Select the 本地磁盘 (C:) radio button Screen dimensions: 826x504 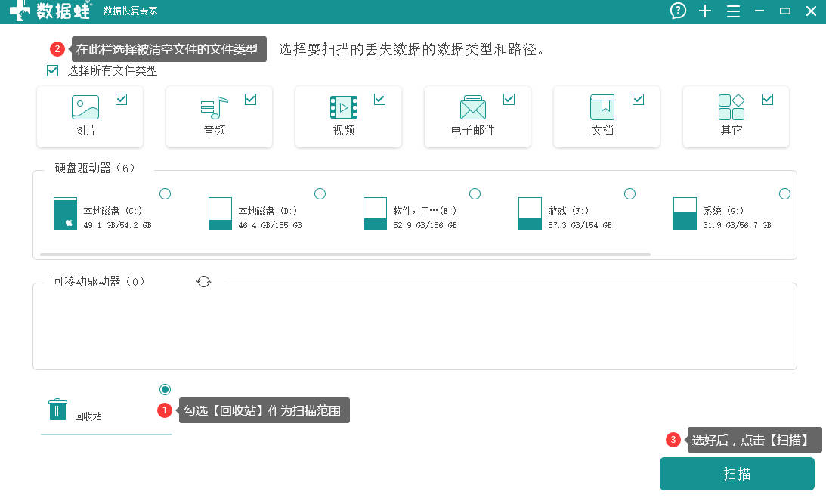click(x=165, y=193)
